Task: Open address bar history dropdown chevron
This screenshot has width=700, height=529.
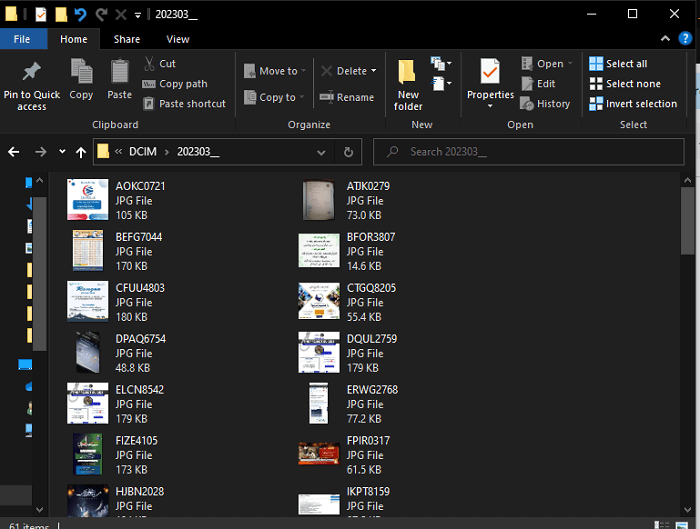Action: point(321,152)
